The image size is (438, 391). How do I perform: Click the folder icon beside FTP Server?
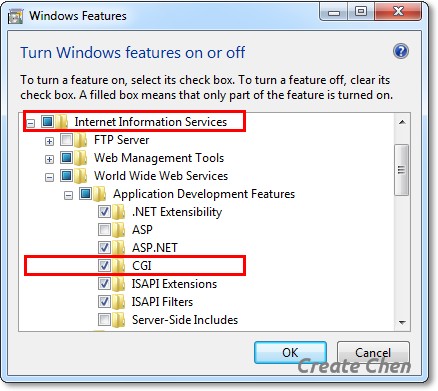[81, 140]
